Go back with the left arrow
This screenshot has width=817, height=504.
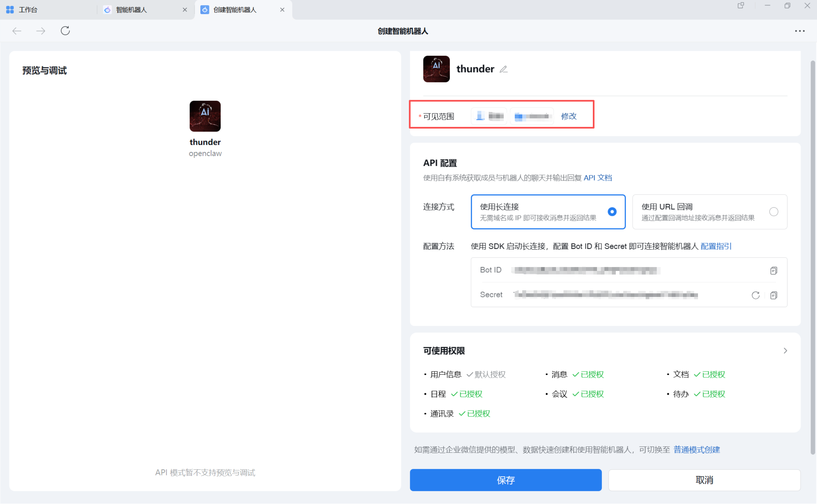click(x=17, y=31)
